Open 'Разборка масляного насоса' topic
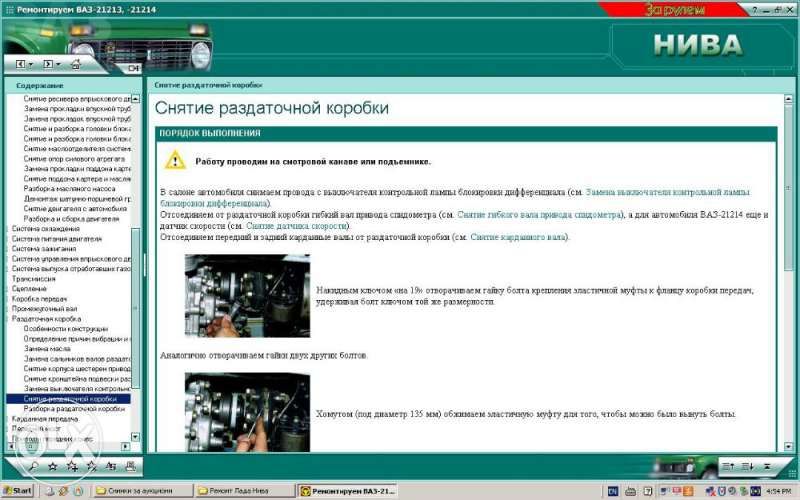The width and height of the screenshot is (800, 500). (x=69, y=188)
